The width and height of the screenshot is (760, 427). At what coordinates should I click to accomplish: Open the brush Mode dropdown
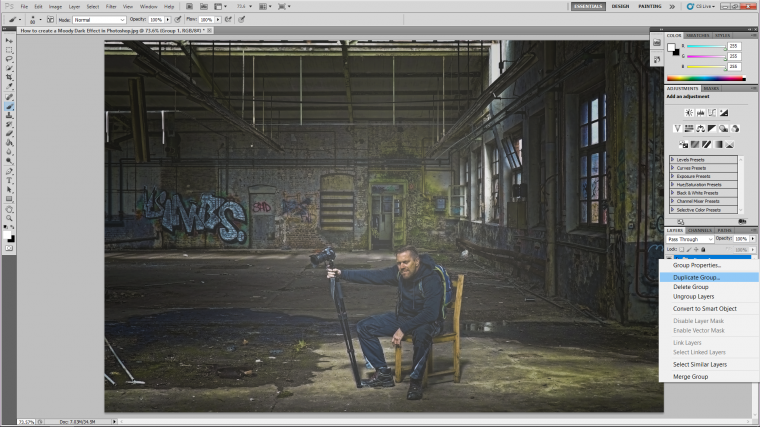(x=99, y=20)
